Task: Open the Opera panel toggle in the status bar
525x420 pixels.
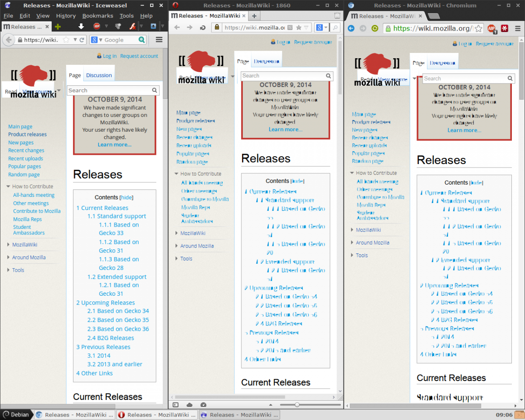Action: (175, 405)
